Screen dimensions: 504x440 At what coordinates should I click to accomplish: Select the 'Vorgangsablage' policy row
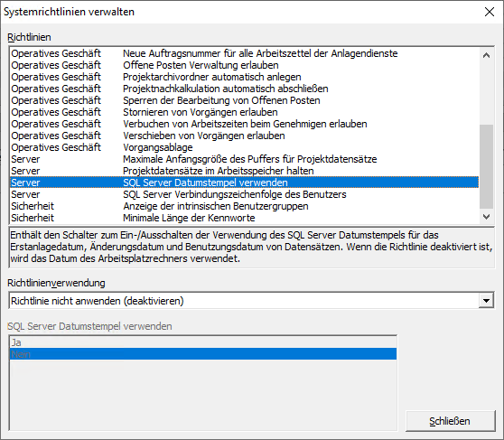click(x=244, y=147)
